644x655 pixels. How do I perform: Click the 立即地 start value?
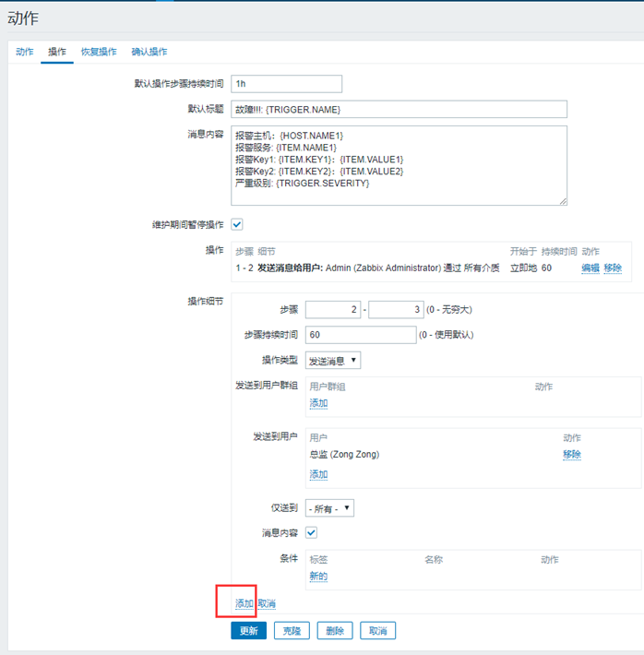tap(523, 268)
